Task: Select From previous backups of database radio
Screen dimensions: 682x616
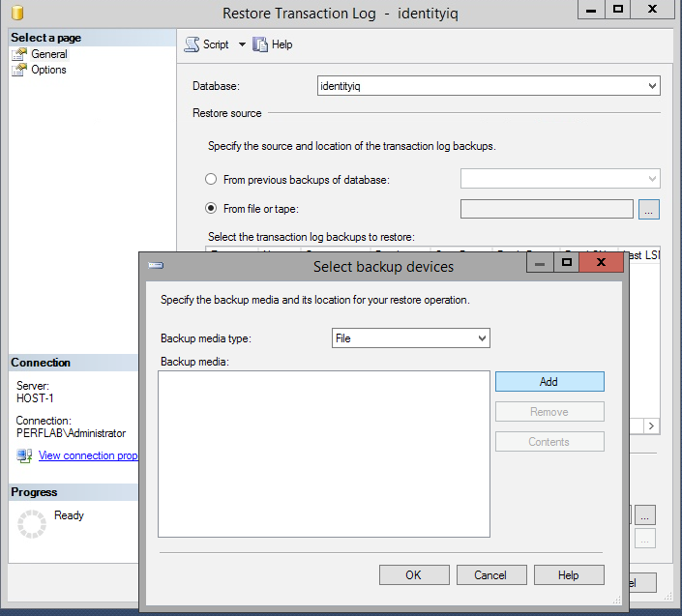Action: (x=211, y=179)
